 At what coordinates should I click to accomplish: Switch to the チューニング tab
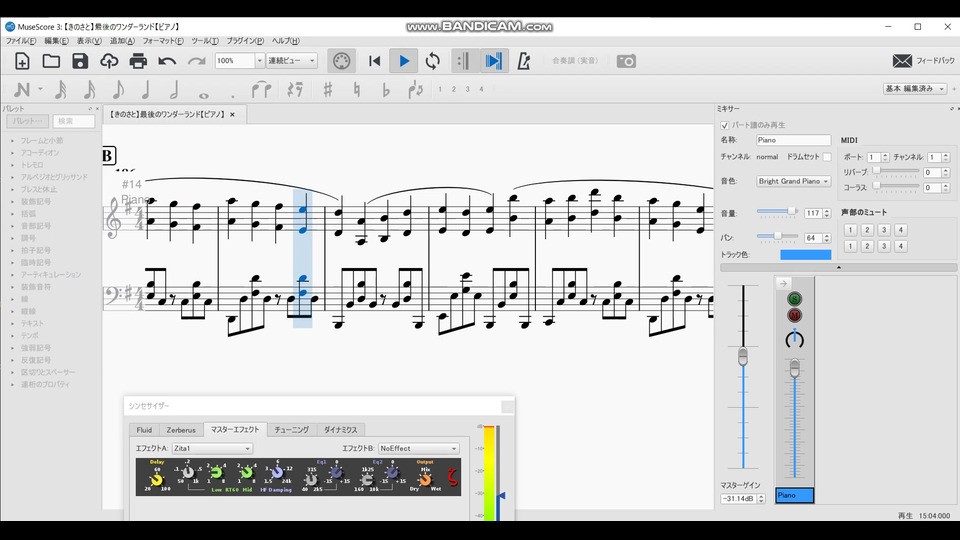pyautogui.click(x=291, y=430)
